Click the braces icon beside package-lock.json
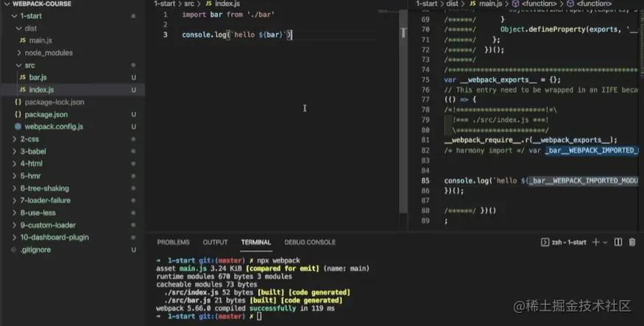The image size is (644, 326). point(18,102)
